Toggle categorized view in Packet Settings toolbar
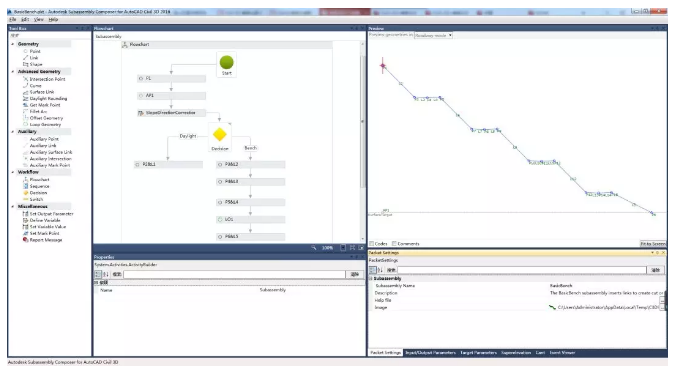677x376 pixels. pos(373,270)
